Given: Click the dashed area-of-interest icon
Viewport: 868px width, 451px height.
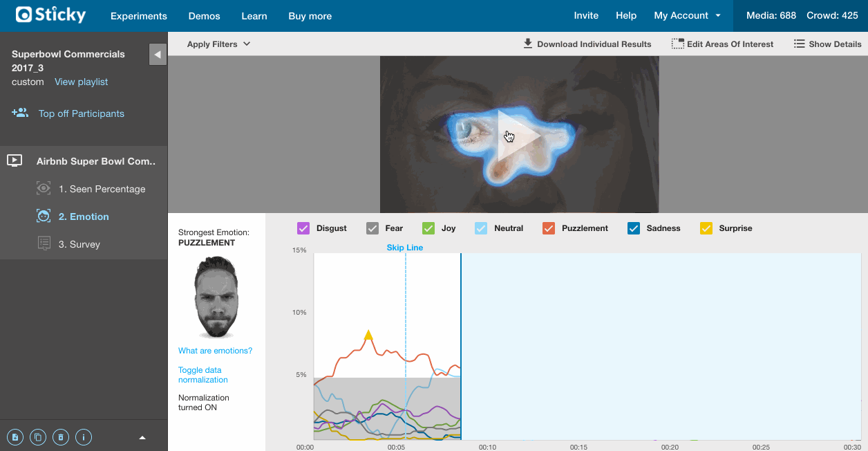Looking at the screenshot, I should pos(677,44).
